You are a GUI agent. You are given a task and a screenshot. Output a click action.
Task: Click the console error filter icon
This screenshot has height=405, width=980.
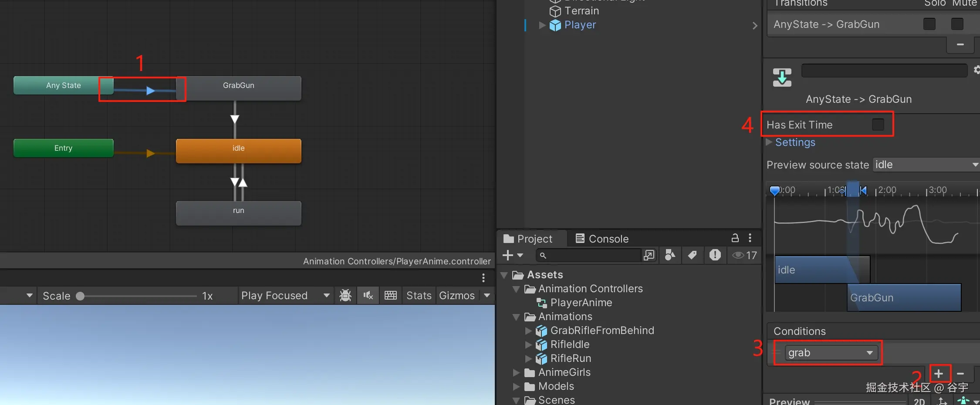pyautogui.click(x=715, y=255)
